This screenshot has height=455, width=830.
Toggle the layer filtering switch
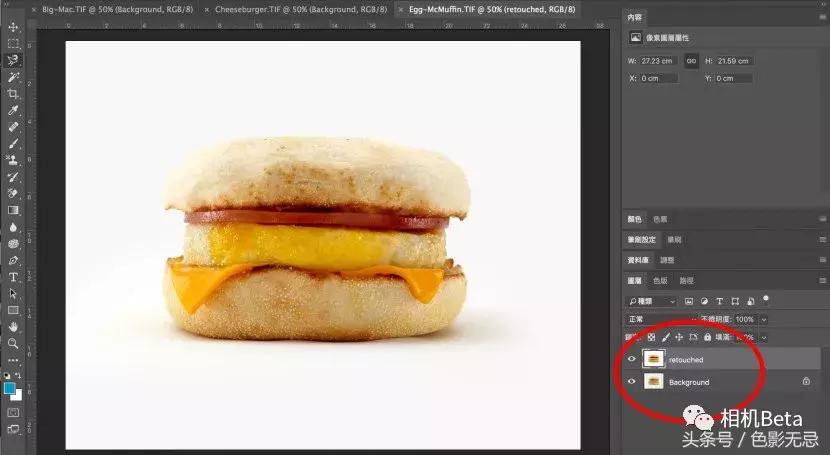[x=766, y=299]
